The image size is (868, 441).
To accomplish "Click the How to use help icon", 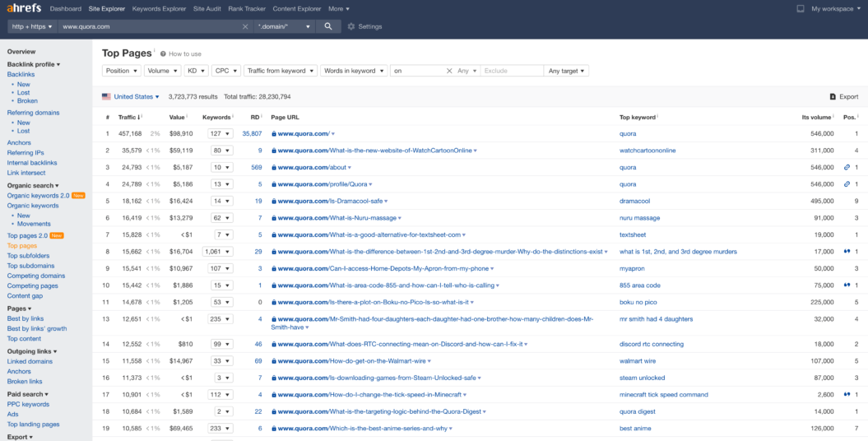I will click(163, 53).
